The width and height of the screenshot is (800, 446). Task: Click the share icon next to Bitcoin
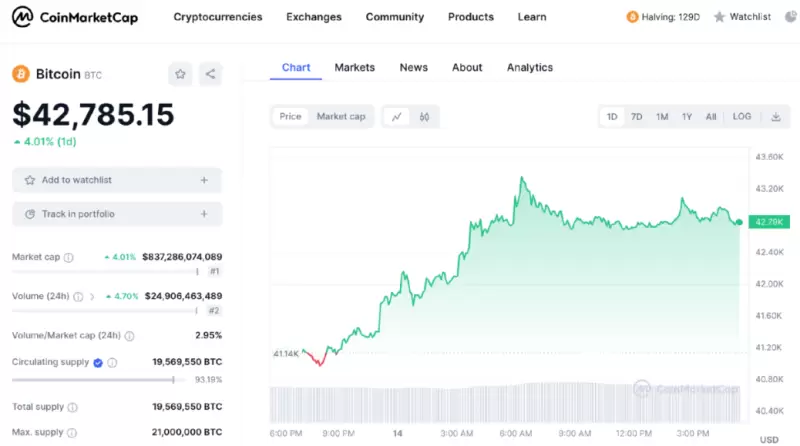[x=210, y=74]
